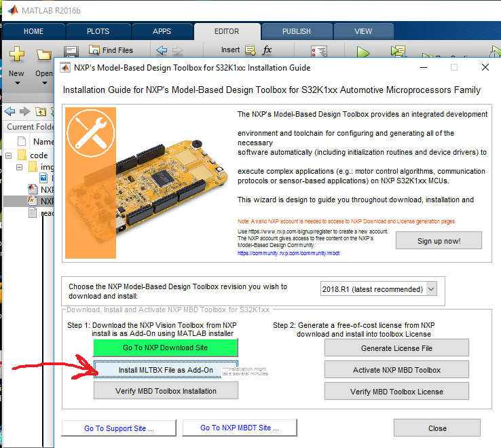Screen dimensions: 501x448
Task: Go forward using the gray editor arrow
Action: (x=178, y=50)
